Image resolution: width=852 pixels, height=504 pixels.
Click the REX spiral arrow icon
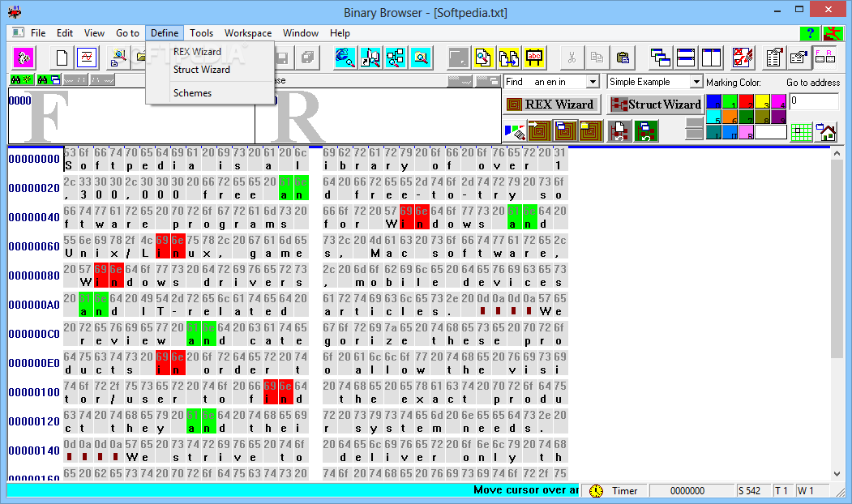click(538, 131)
